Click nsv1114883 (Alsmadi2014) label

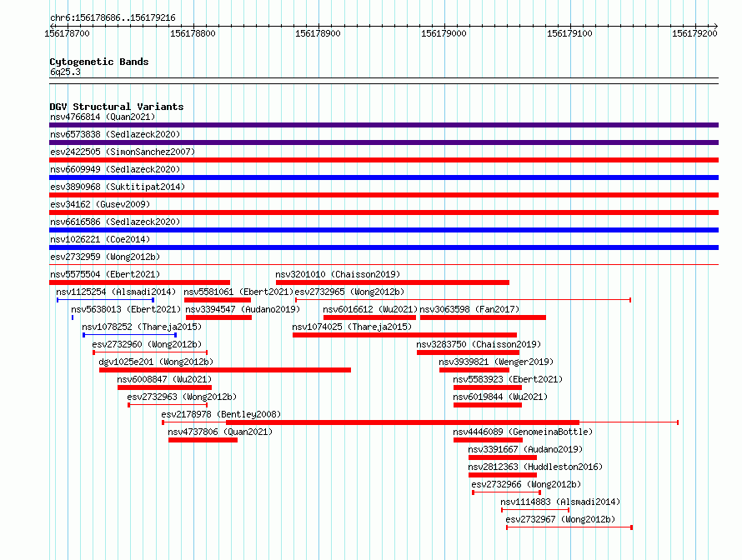coord(560,502)
